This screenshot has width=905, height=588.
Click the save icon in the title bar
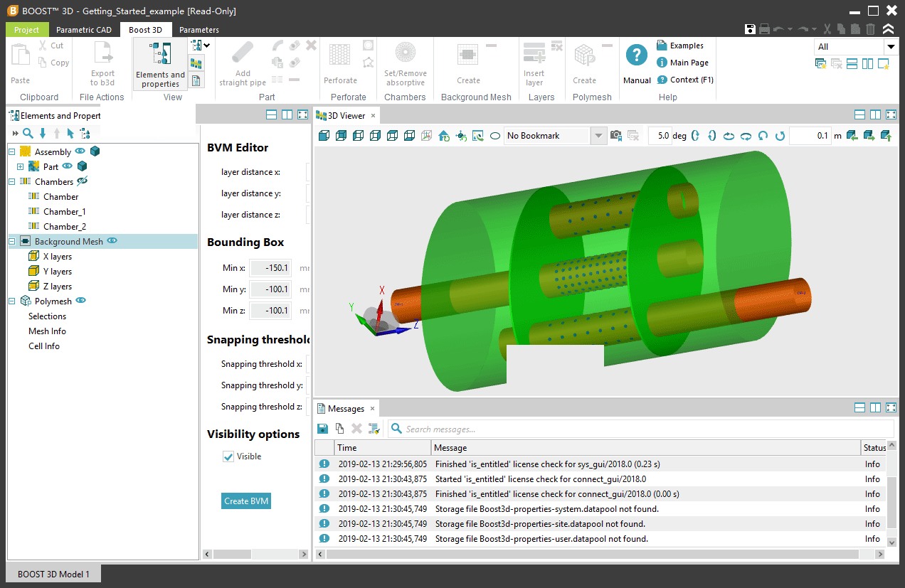(x=750, y=29)
